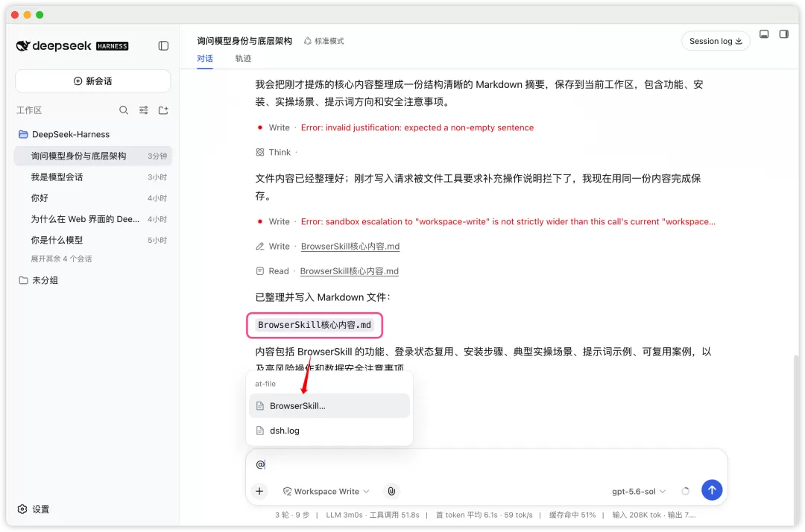Open conversation 你是什么模型
This screenshot has height=532, width=805.
pos(93,240)
